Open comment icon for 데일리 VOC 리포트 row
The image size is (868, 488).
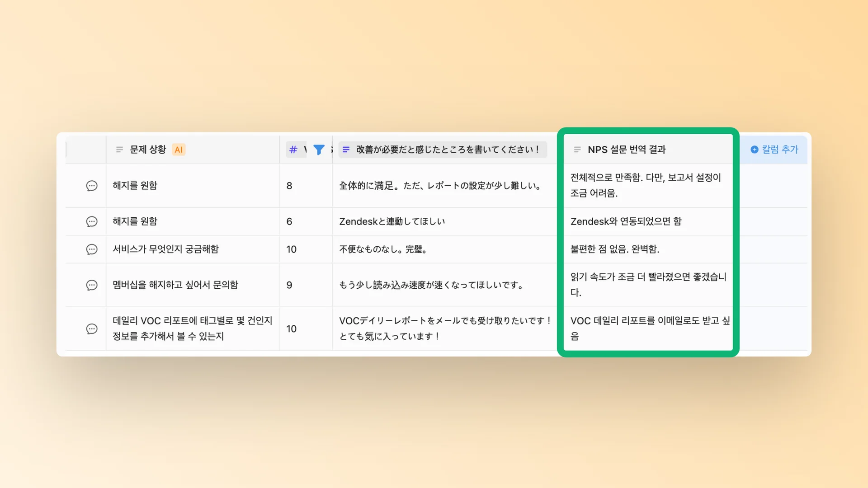tap(92, 329)
